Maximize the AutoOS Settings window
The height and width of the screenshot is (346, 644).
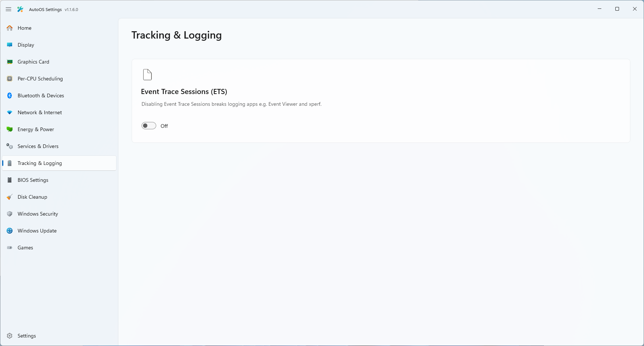(617, 9)
